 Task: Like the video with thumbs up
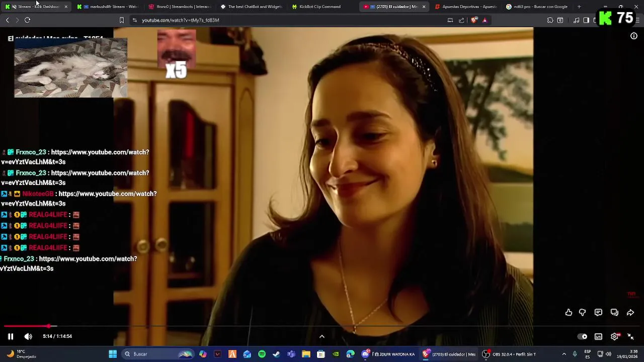pos(569,312)
